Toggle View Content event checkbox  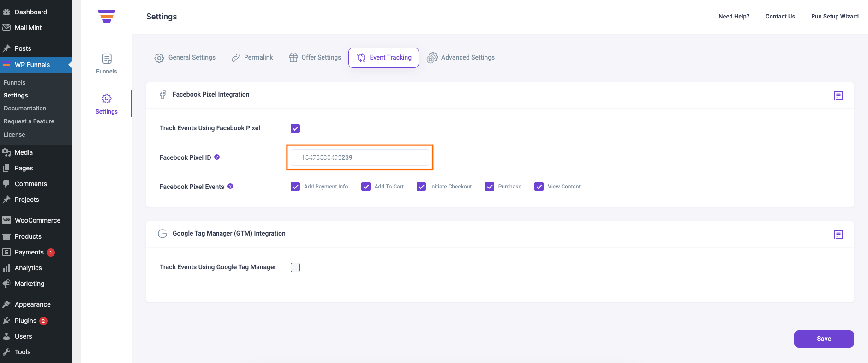tap(539, 187)
